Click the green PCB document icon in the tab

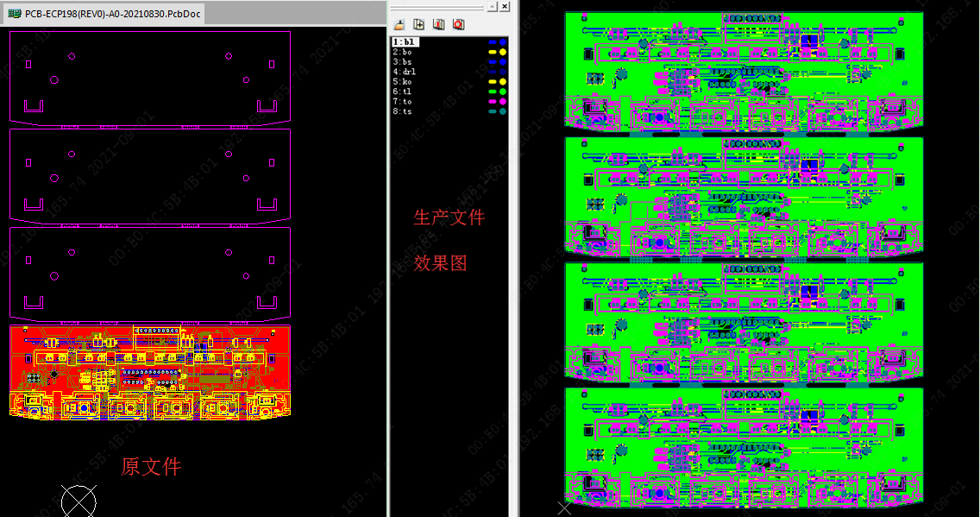tap(15, 15)
